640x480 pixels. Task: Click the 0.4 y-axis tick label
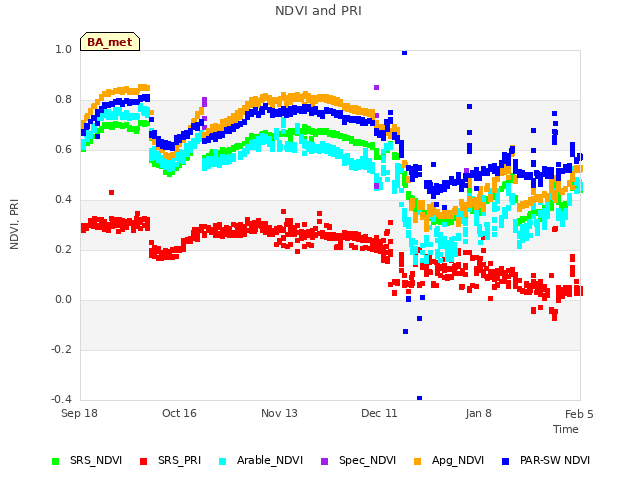pyautogui.click(x=63, y=200)
